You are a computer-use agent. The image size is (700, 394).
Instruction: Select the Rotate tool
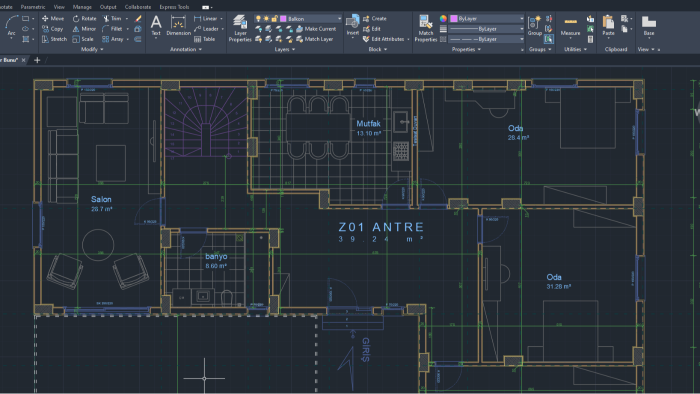click(x=84, y=18)
